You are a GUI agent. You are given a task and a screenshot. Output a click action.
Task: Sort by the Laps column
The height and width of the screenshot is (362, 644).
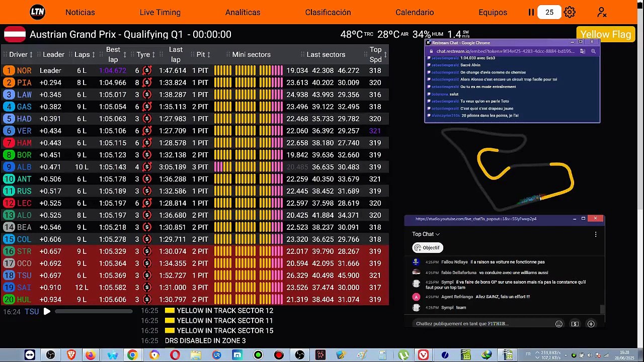click(85, 54)
